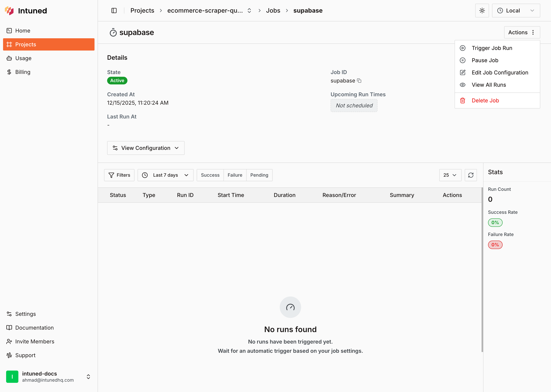Click the Active state badge
The image size is (551, 392).
(117, 81)
